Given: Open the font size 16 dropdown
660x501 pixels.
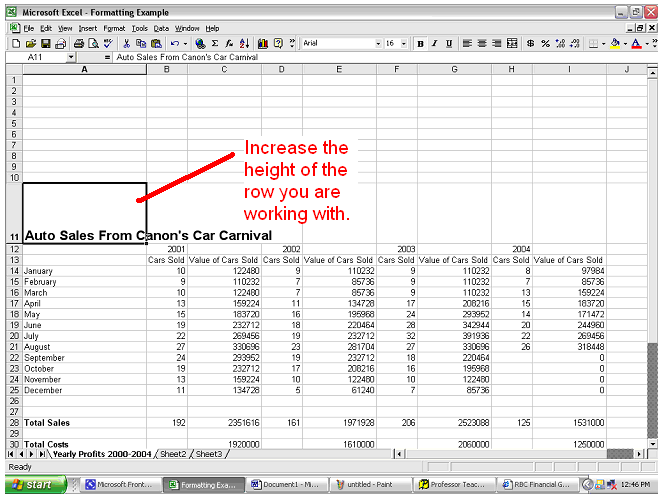Looking at the screenshot, I should (404, 44).
